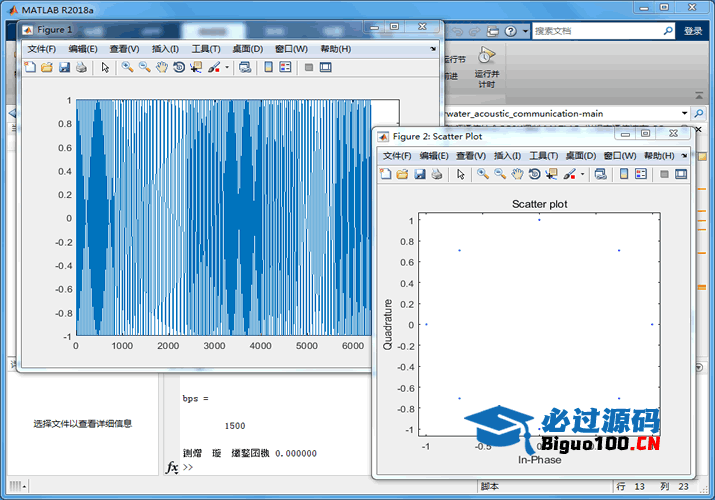Insert Colorbar icon in Figure 1 toolbar
Screen dimensions: 715x500
(x=269, y=67)
